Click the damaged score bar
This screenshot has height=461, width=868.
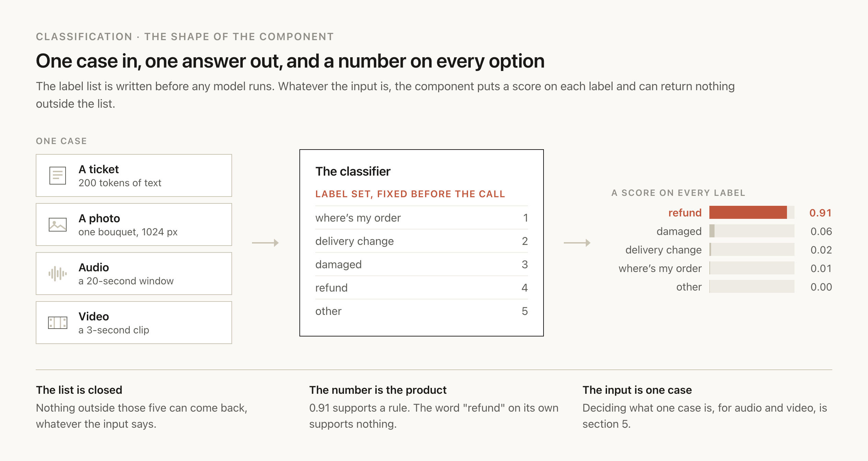752,231
